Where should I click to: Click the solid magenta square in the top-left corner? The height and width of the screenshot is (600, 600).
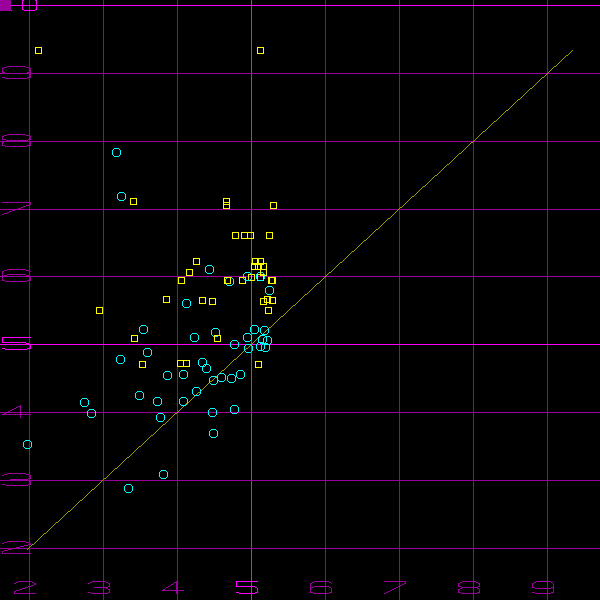pos(5,5)
